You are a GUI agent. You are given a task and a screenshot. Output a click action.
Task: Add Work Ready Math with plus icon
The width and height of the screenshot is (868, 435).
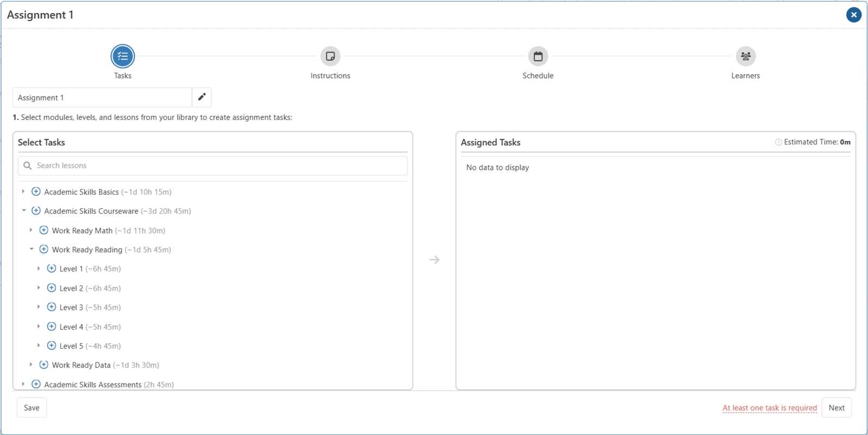[44, 230]
